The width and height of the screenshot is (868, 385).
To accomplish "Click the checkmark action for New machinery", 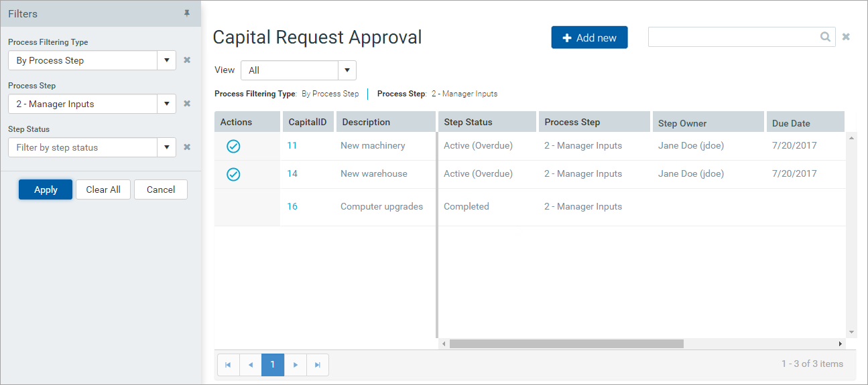I will [233, 146].
